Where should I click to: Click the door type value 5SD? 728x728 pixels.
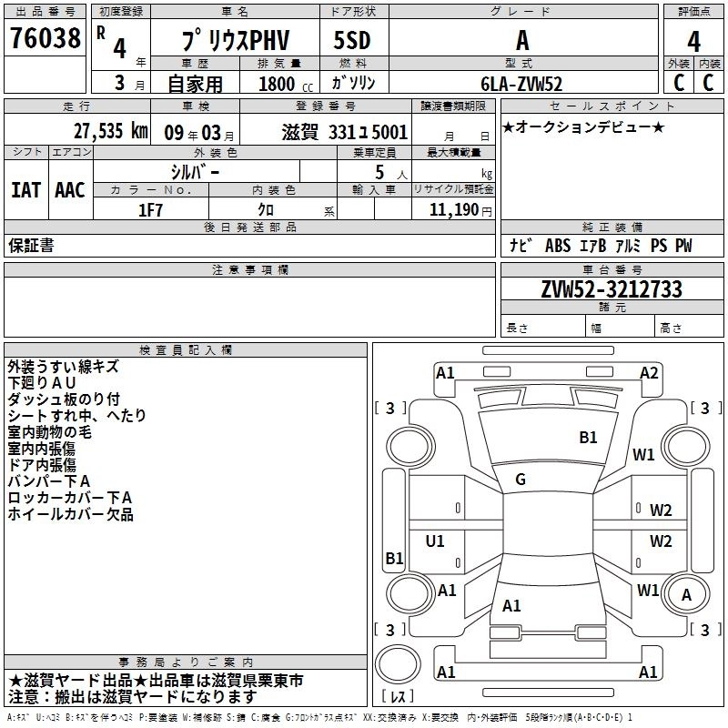(x=352, y=40)
